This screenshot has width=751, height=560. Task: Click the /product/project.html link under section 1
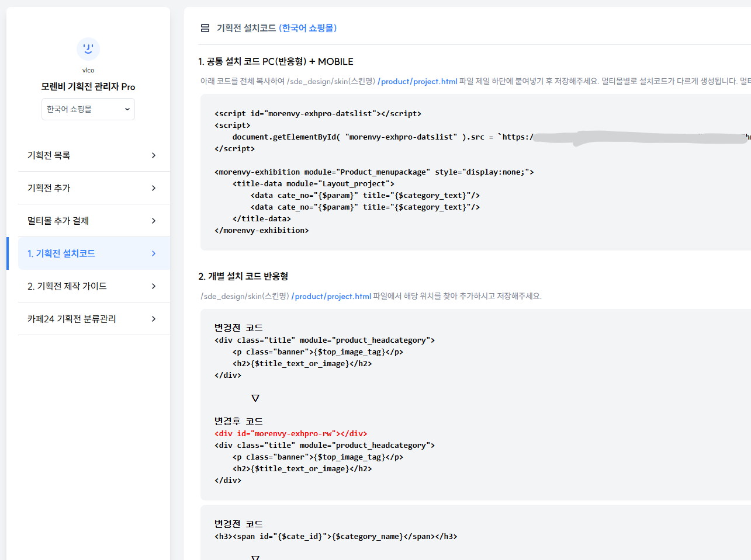pyautogui.click(x=417, y=81)
